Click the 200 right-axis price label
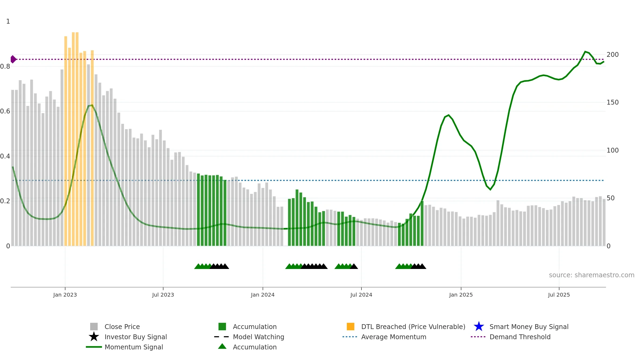 coord(613,55)
